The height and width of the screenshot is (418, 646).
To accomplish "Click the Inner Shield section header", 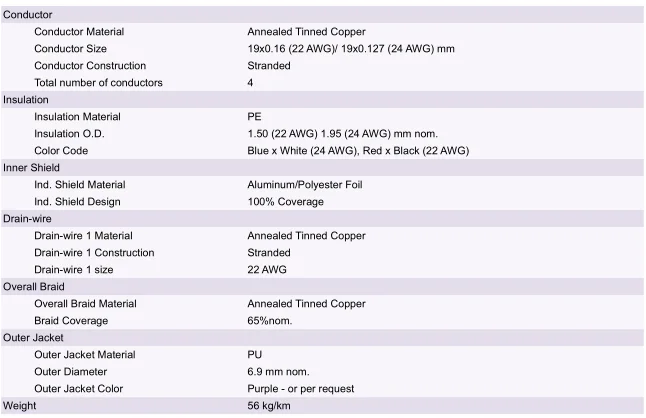I will click(x=31, y=168).
